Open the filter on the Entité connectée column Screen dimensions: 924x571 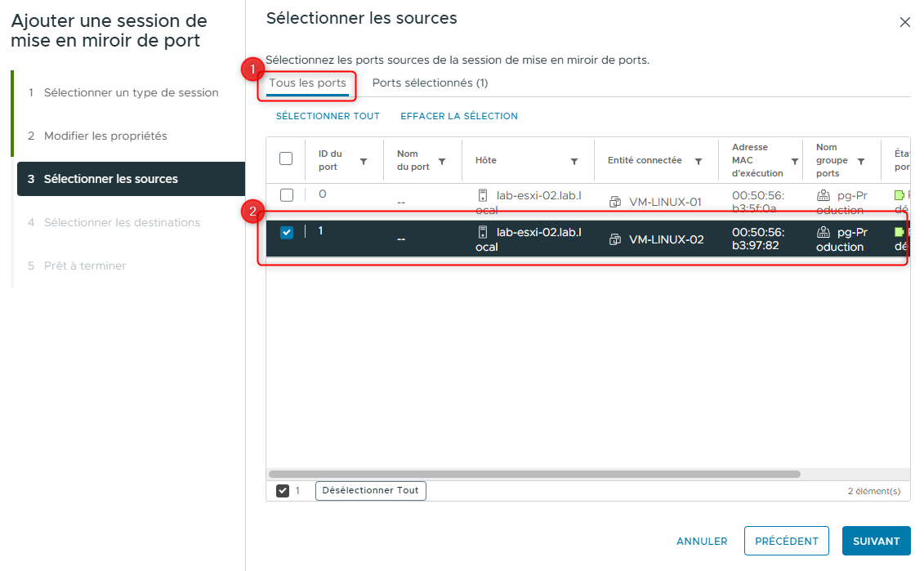697,160
